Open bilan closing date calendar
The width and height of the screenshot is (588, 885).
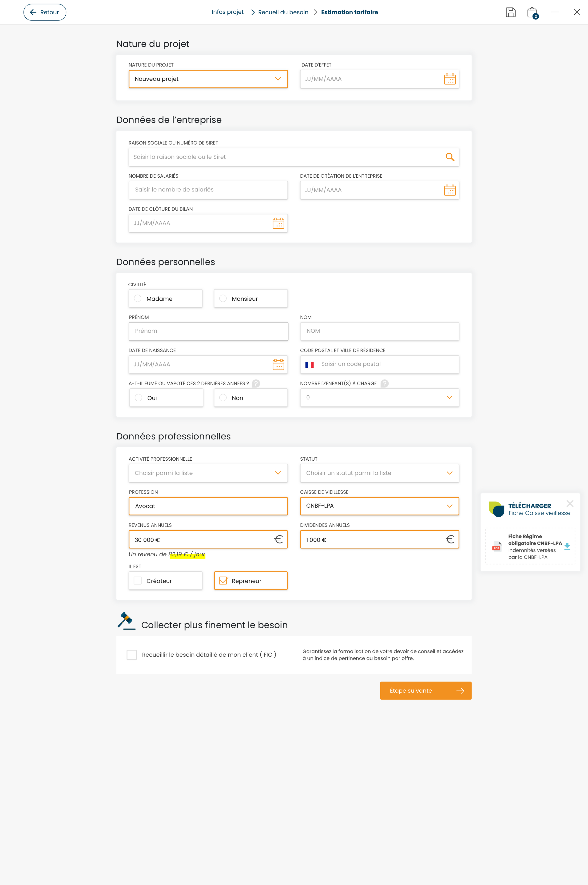coord(278,223)
